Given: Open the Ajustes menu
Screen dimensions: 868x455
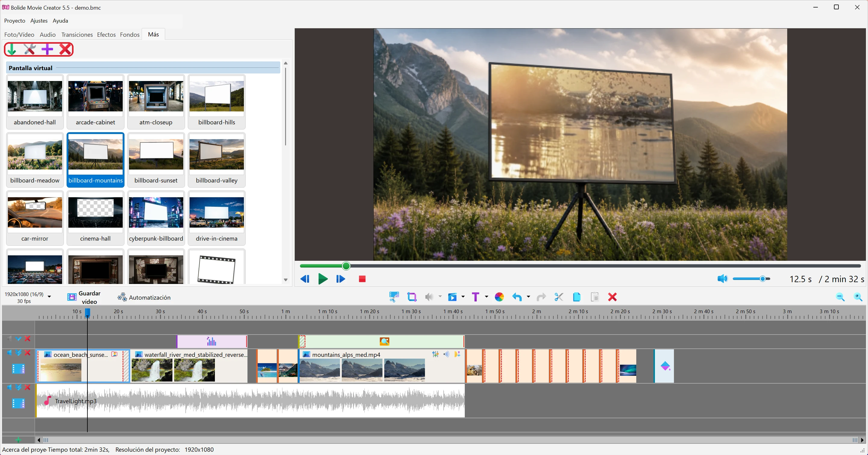Looking at the screenshot, I should point(39,20).
